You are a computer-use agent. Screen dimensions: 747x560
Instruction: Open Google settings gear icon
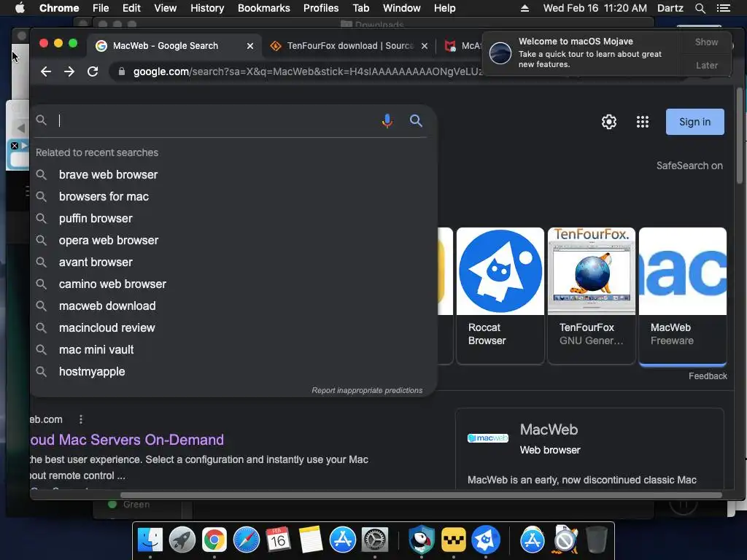[609, 122]
